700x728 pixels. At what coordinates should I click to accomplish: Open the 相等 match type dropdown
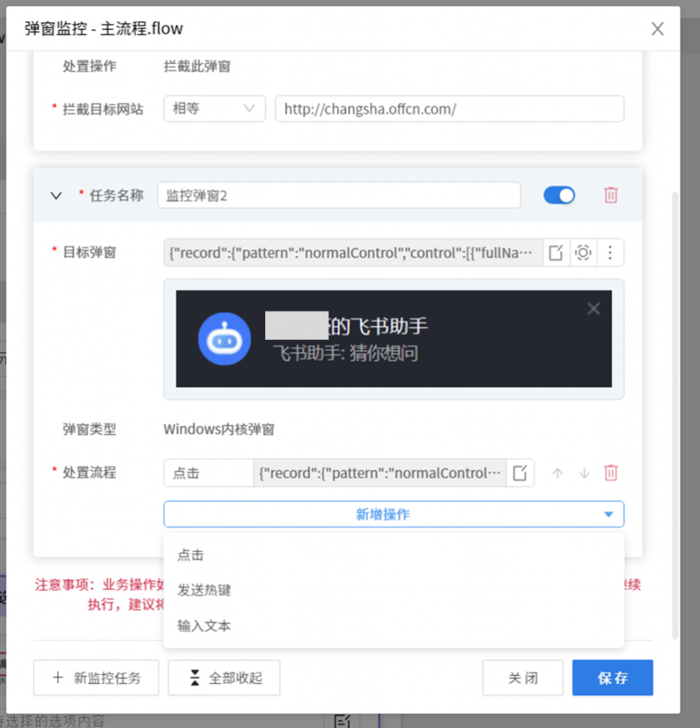coord(214,109)
